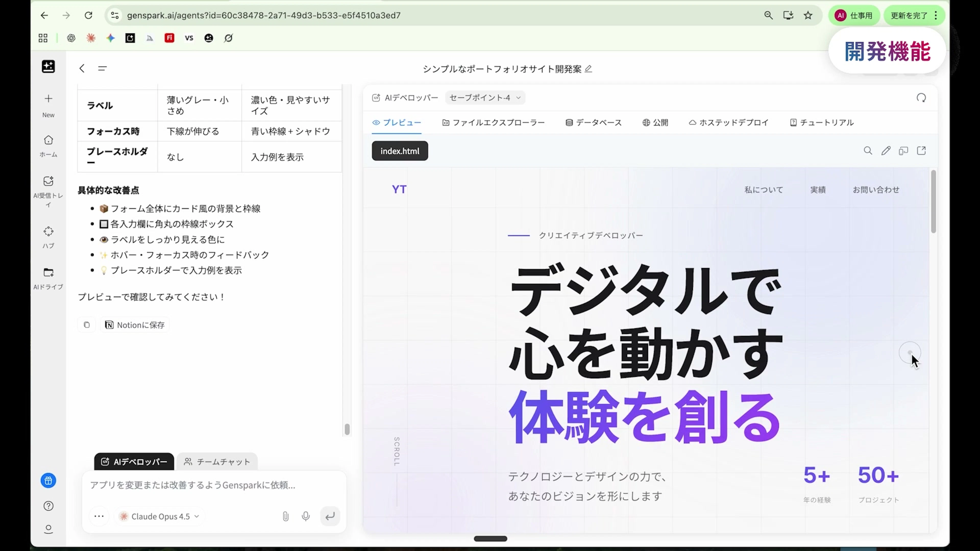Click the refresh icon in AI Developer panel

tap(921, 98)
